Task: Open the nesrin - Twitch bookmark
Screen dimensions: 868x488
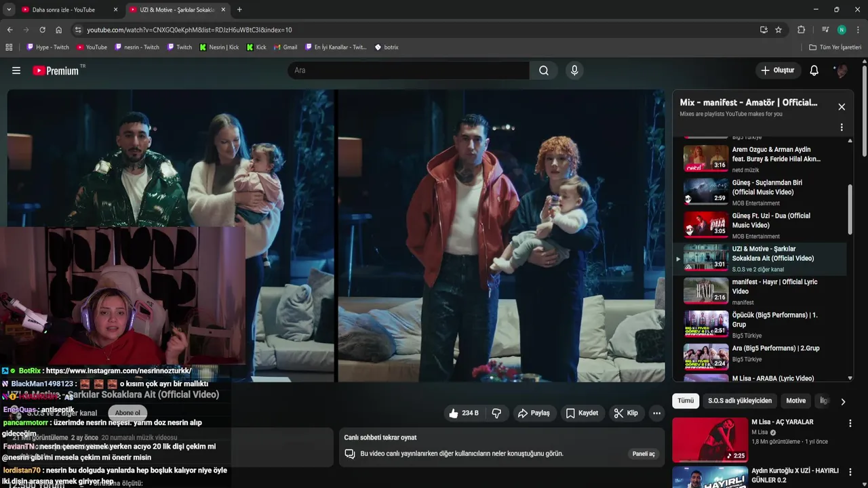Action: pos(137,47)
